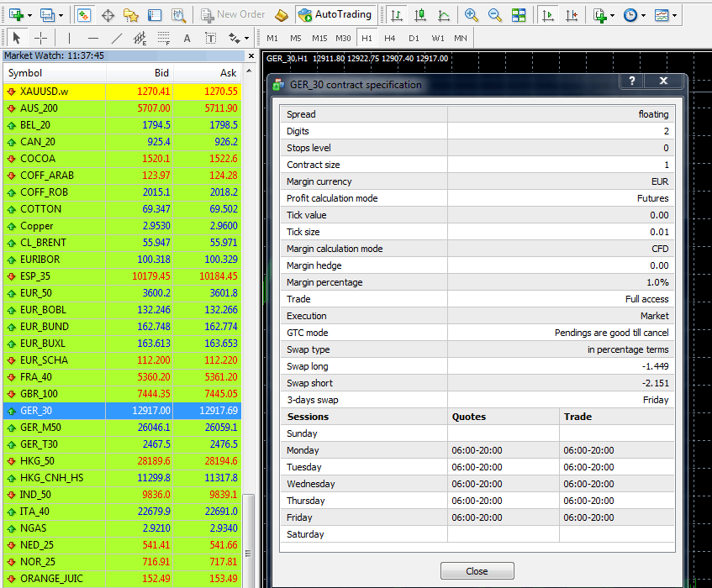Viewport: 712px width, 588px height.
Task: Select the CL_BRENT symbol row
Action: point(122,243)
